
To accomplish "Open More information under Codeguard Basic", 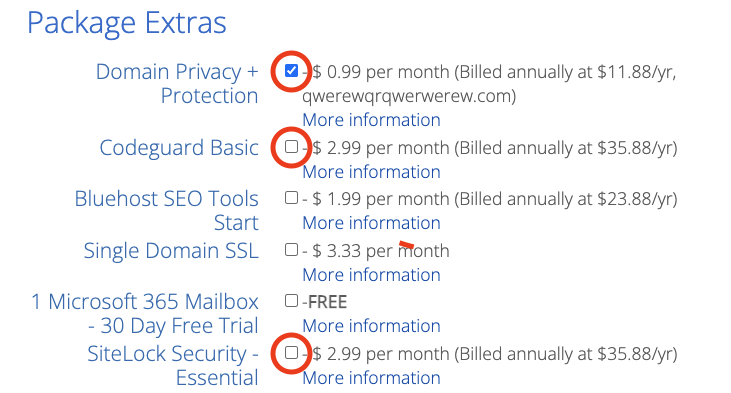I will tap(371, 172).
